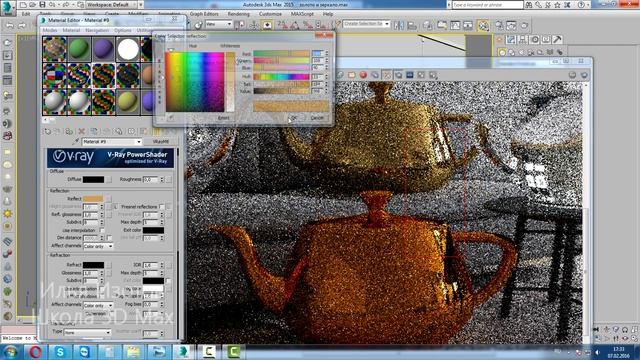Toggle Fresnel reflections checkbox
Viewport: 640px width, 360px height.
click(162, 207)
